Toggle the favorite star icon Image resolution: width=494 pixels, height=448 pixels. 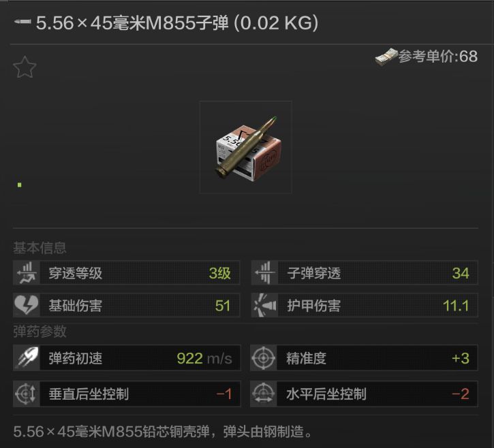25,67
